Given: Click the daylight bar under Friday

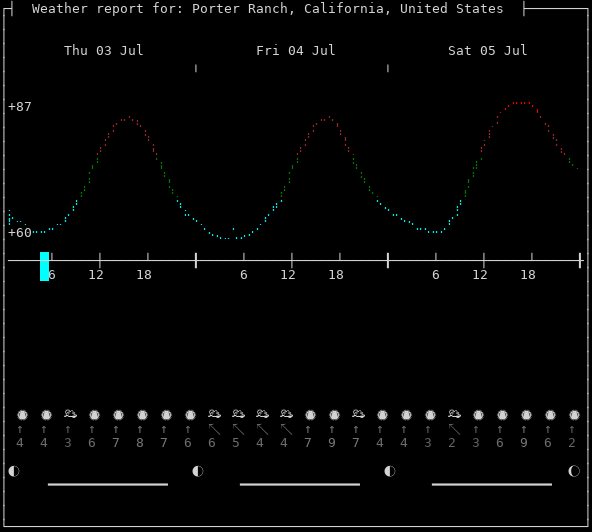Looking at the screenshot, I should 300,484.
